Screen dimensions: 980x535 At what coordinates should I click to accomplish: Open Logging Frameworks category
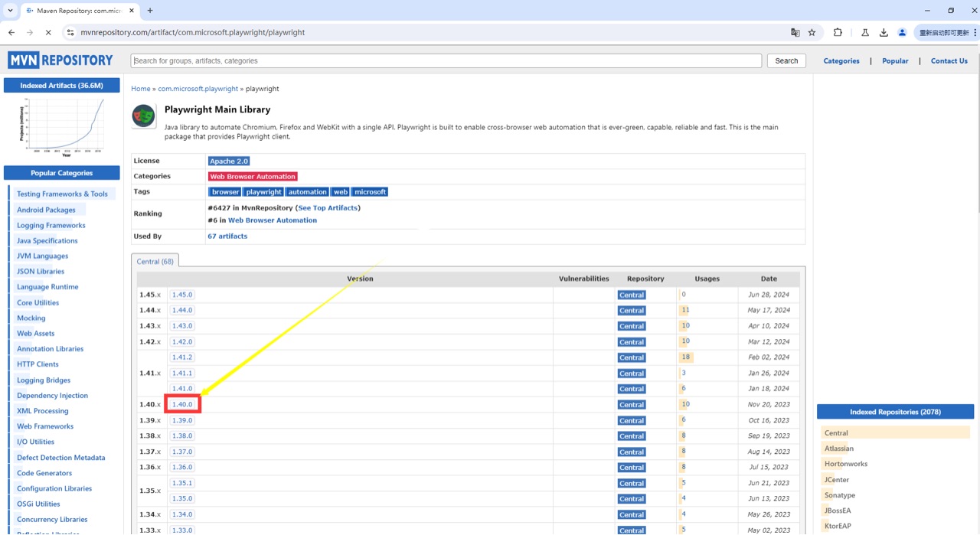click(51, 225)
